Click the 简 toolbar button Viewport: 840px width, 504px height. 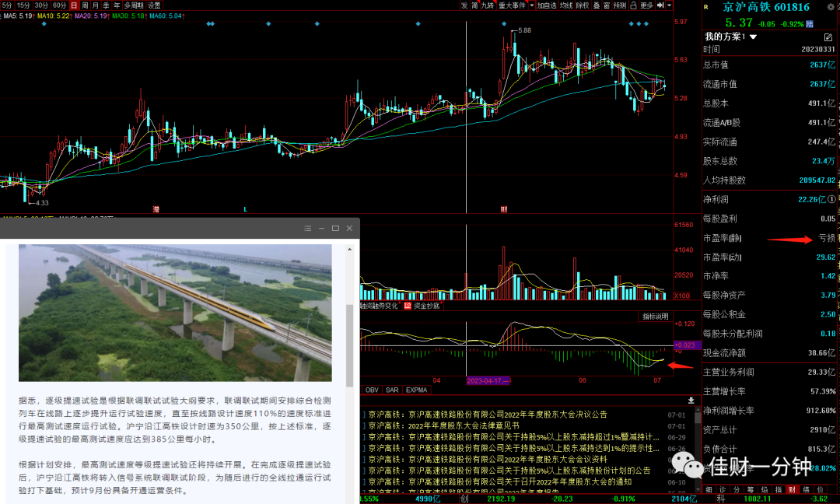[x=474, y=5]
